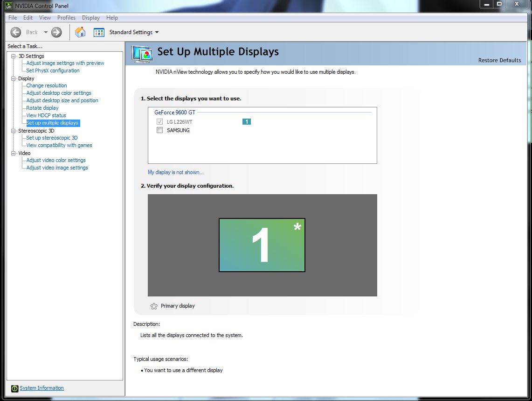Viewport: 532px width, 401px height.
Task: Enable the SAMSUNG display checkbox
Action: tap(159, 130)
